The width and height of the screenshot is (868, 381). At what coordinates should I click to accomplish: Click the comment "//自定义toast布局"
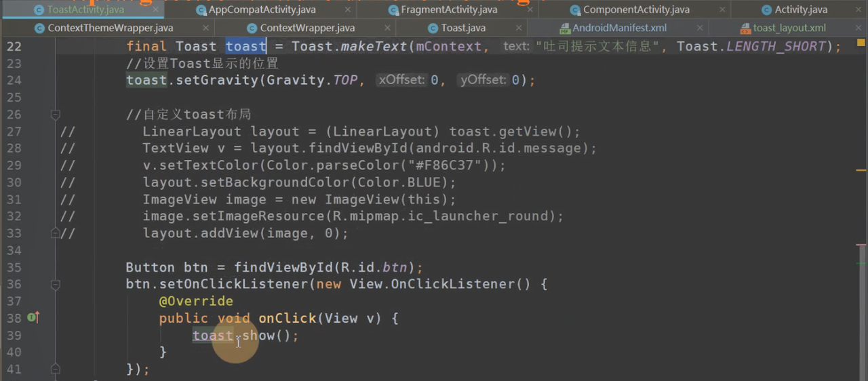(189, 115)
